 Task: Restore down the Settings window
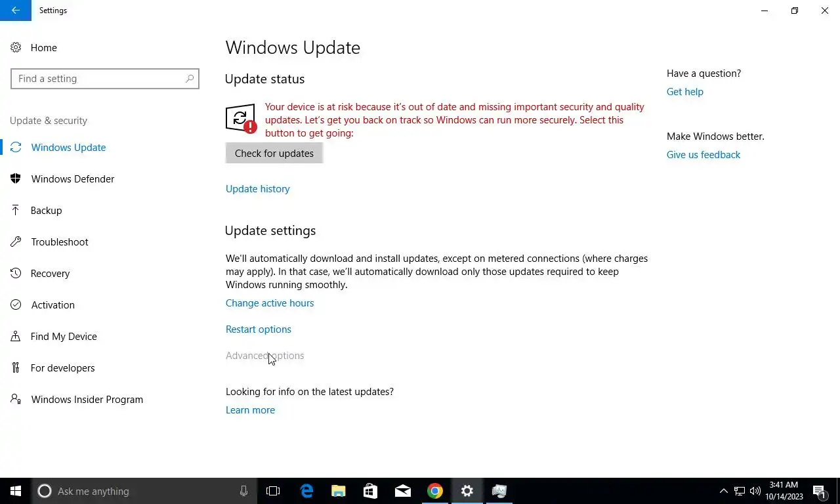[795, 10]
